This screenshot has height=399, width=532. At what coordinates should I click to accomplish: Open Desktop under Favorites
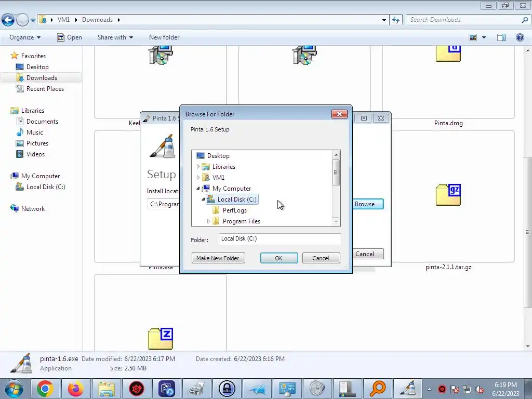pos(37,67)
